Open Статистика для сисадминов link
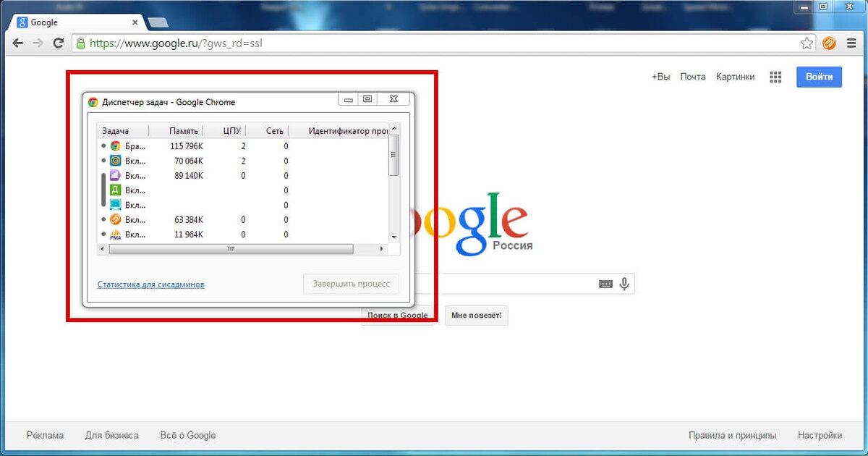This screenshot has height=456, width=868. 150,284
